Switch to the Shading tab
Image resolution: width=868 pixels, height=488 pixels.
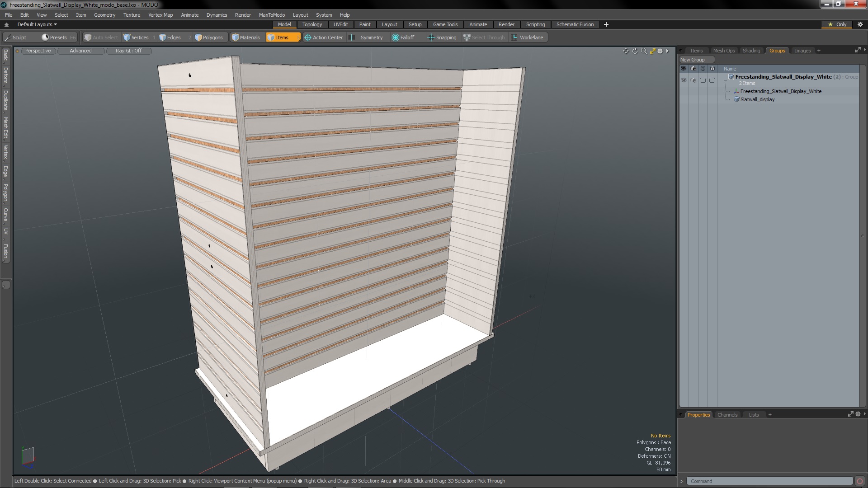tap(751, 51)
